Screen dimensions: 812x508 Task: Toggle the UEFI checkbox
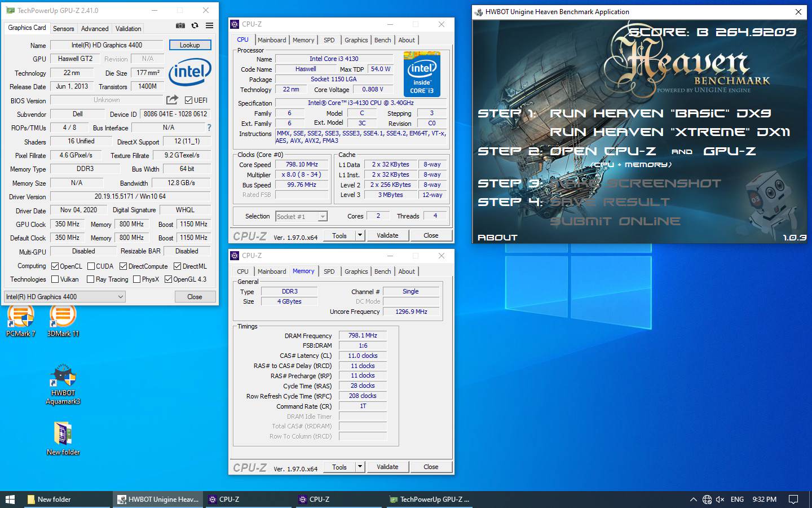point(188,100)
